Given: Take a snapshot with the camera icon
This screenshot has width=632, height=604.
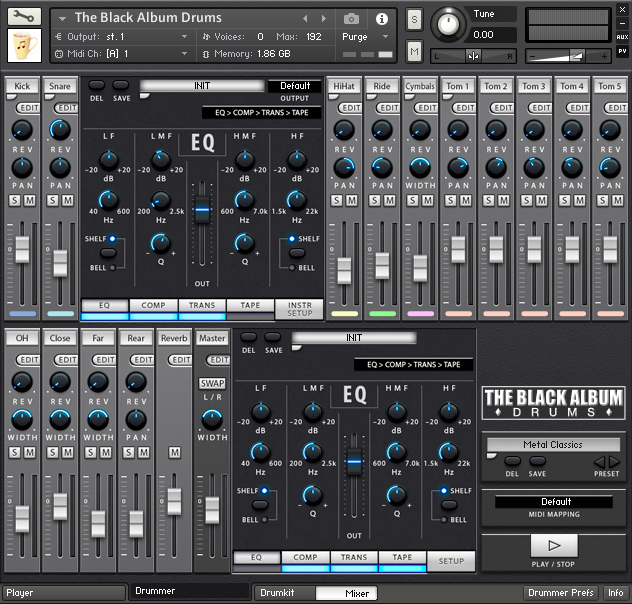Looking at the screenshot, I should tap(351, 19).
